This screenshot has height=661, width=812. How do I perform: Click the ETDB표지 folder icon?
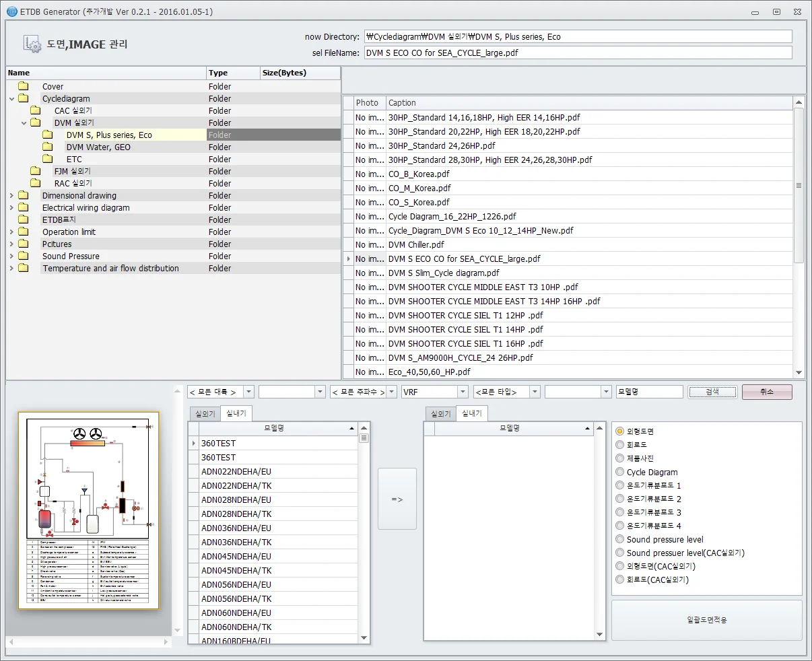click(x=24, y=219)
